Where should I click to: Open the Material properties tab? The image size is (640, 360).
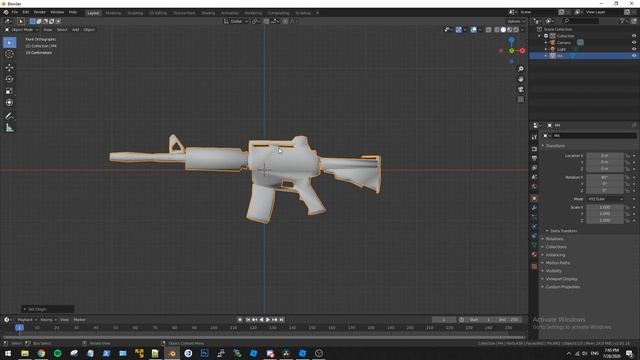pyautogui.click(x=534, y=254)
